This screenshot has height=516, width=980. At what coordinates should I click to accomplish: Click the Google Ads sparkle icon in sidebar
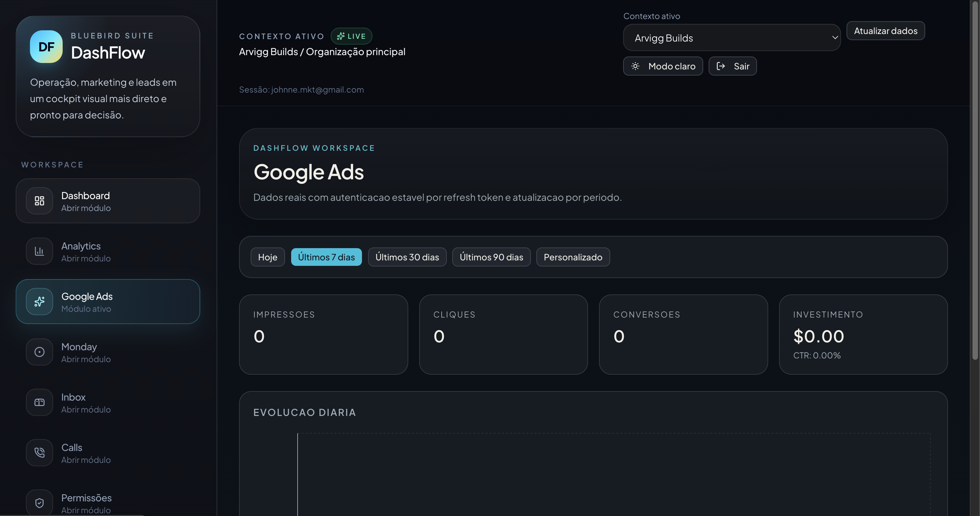point(39,302)
